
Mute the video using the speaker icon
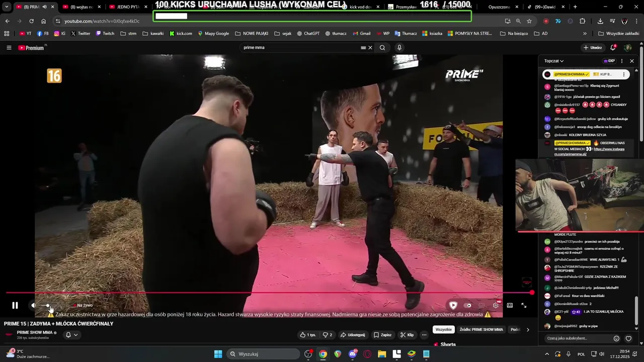coord(34,305)
